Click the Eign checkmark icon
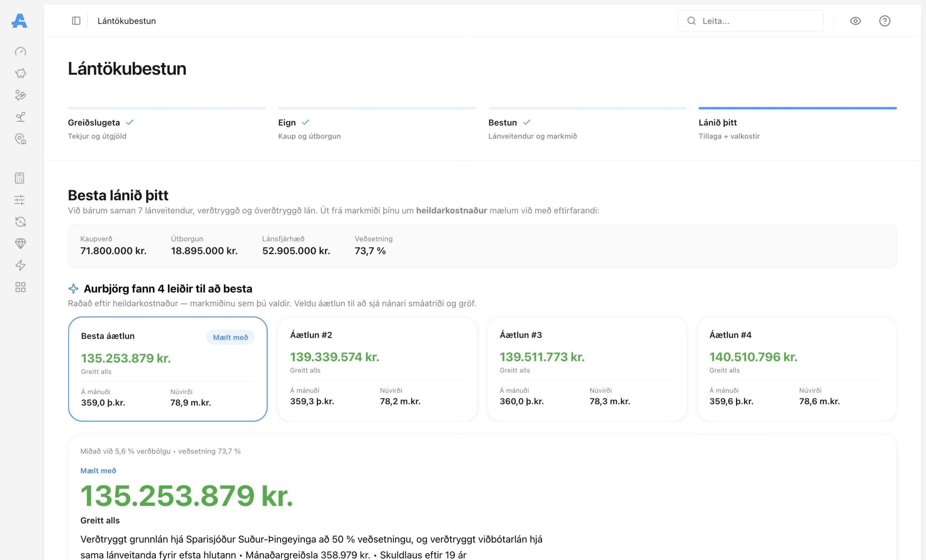Image resolution: width=926 pixels, height=560 pixels. click(x=305, y=122)
